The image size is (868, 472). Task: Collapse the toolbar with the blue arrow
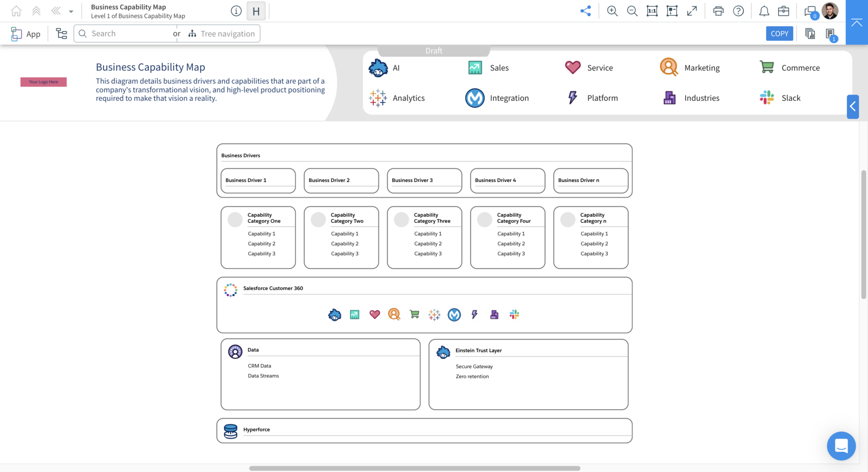pos(856,22)
